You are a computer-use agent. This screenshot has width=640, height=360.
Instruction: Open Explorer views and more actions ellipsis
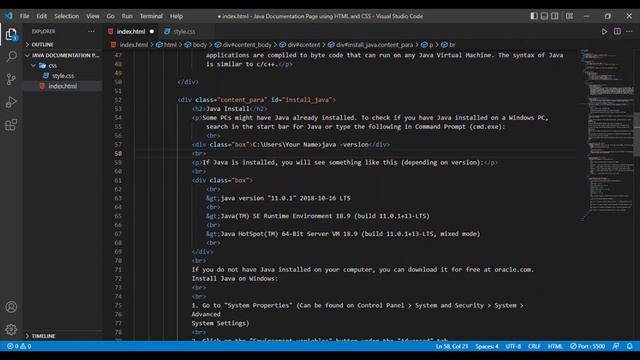pyautogui.click(x=91, y=31)
